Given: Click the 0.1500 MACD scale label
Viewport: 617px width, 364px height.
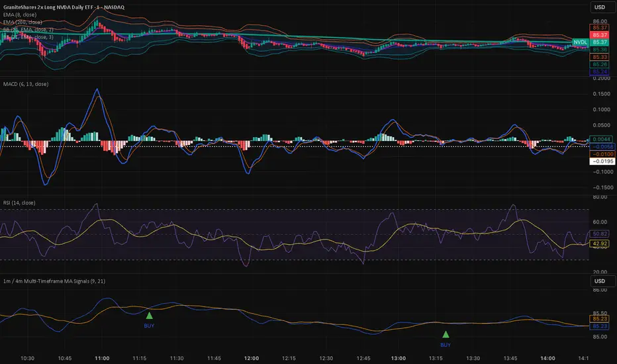Looking at the screenshot, I should [602, 94].
